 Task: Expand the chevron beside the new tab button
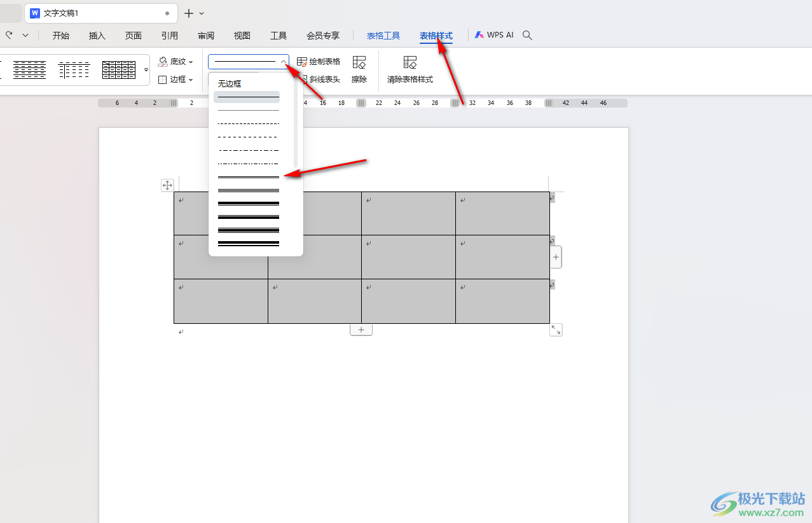(x=202, y=13)
